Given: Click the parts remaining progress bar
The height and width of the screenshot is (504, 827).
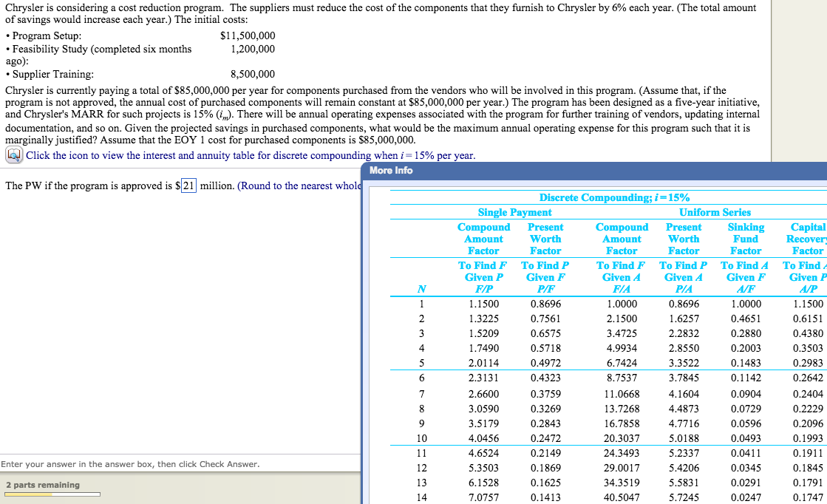Looking at the screenshot, I should pyautogui.click(x=52, y=494).
